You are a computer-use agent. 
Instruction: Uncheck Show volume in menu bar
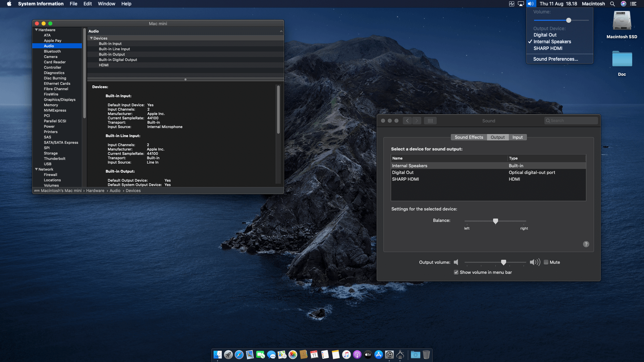tap(456, 273)
